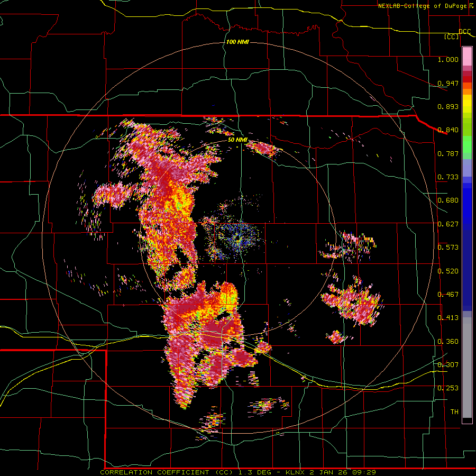Click the TH threshold label
Image resolution: width=476 pixels, height=476 pixels.
tap(454, 412)
